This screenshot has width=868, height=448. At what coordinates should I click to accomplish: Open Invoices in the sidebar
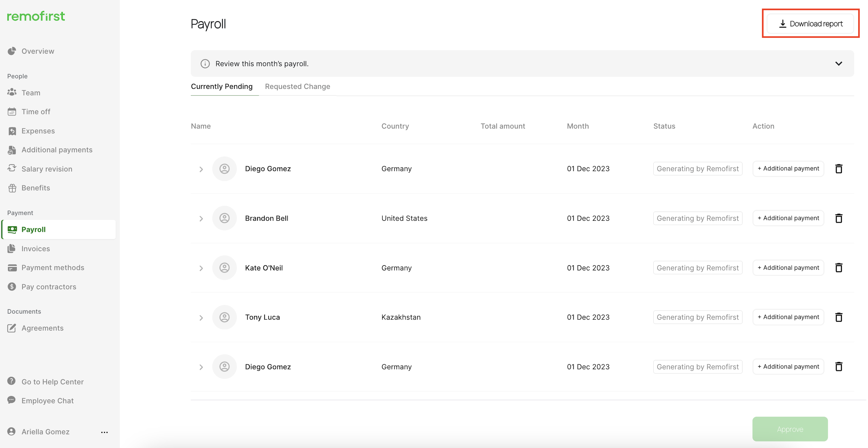(35, 249)
